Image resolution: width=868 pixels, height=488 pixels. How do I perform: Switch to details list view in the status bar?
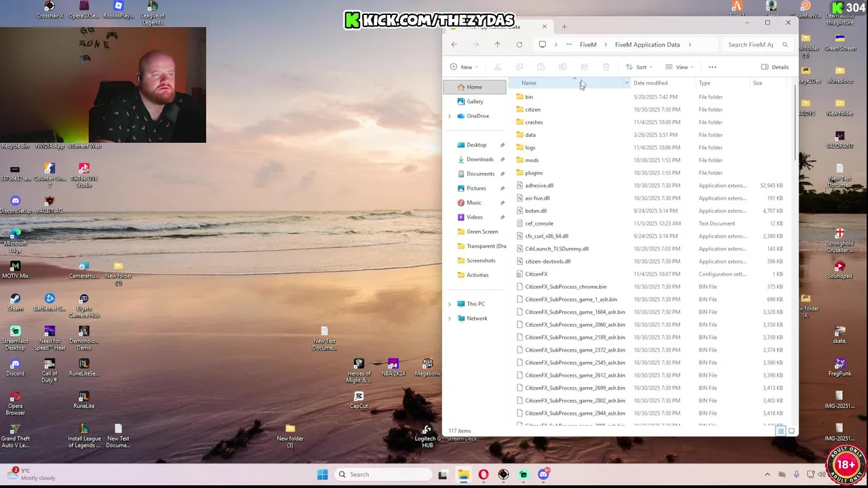pos(781,431)
